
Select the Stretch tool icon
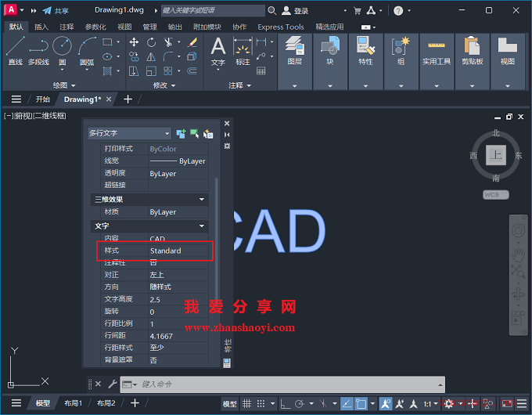click(134, 71)
